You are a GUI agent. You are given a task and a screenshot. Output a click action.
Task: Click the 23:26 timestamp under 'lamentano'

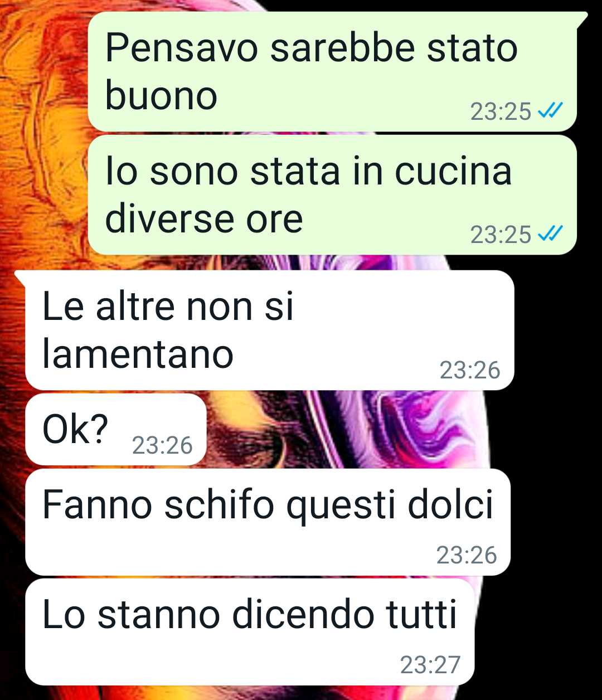click(470, 371)
